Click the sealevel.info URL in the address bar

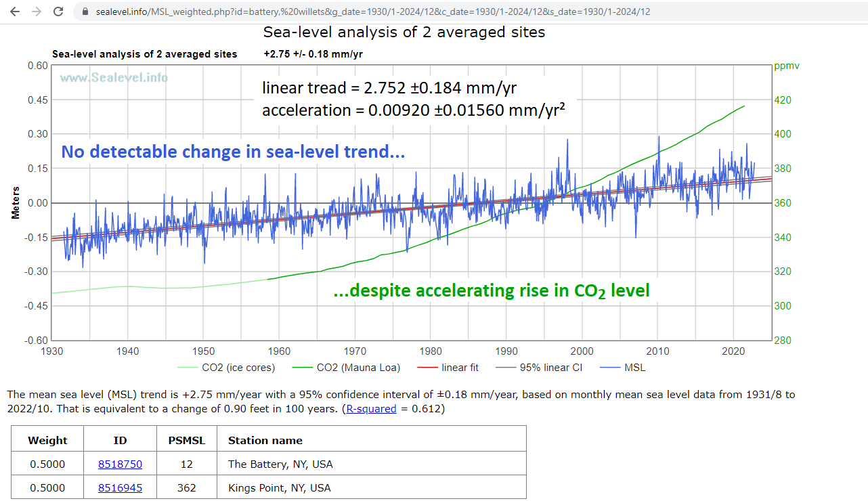[x=372, y=12]
